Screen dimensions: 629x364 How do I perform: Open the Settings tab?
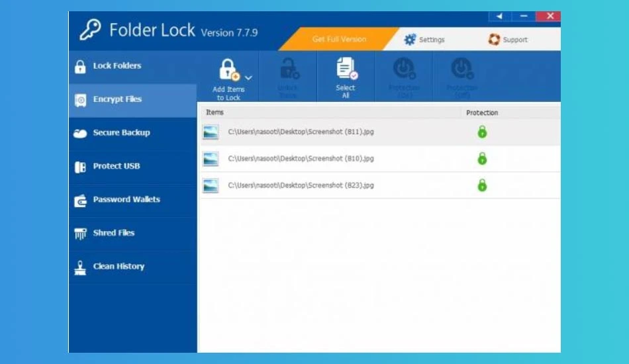[x=424, y=40]
